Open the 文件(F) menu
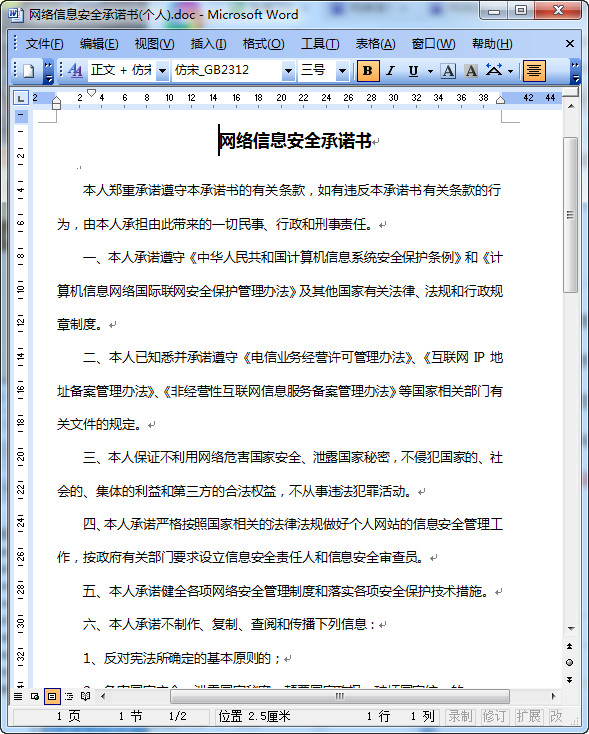The height and width of the screenshot is (734, 589). pyautogui.click(x=44, y=44)
